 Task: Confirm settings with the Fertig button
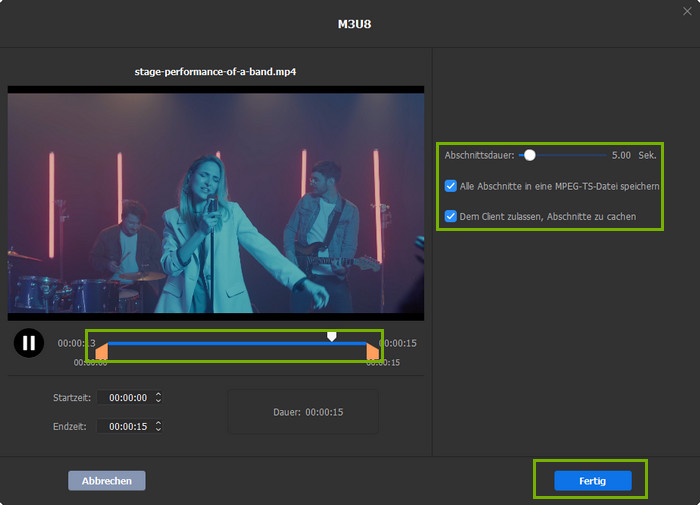click(x=593, y=481)
